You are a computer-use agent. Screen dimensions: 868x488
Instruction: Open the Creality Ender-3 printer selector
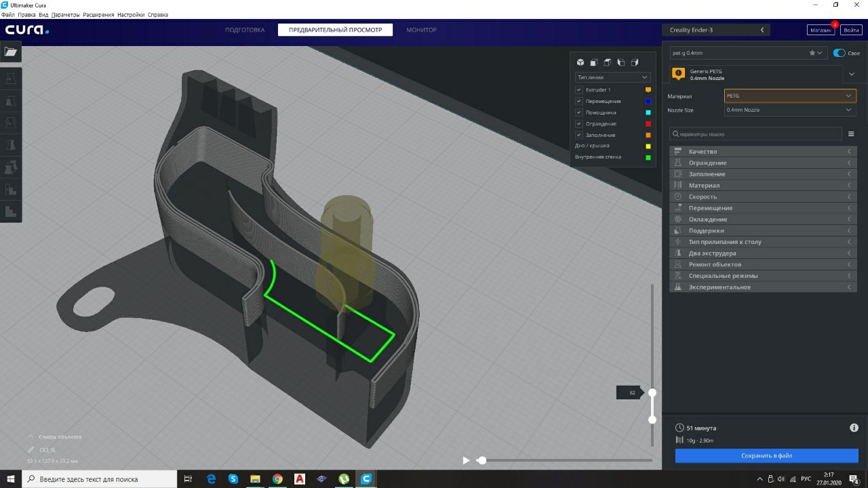717,30
